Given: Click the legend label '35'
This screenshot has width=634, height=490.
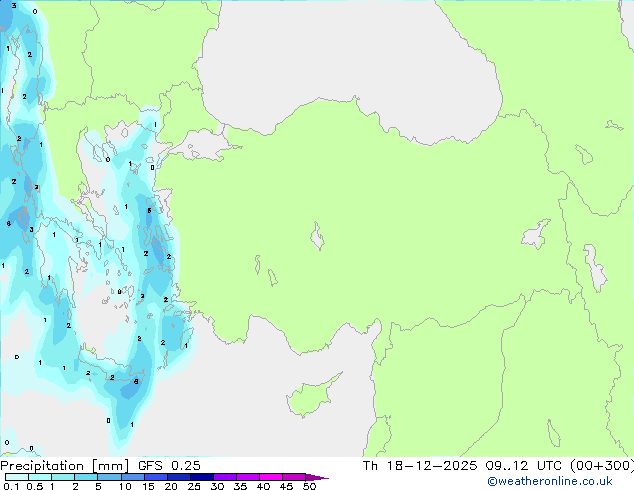Looking at the screenshot, I should click(x=240, y=486).
